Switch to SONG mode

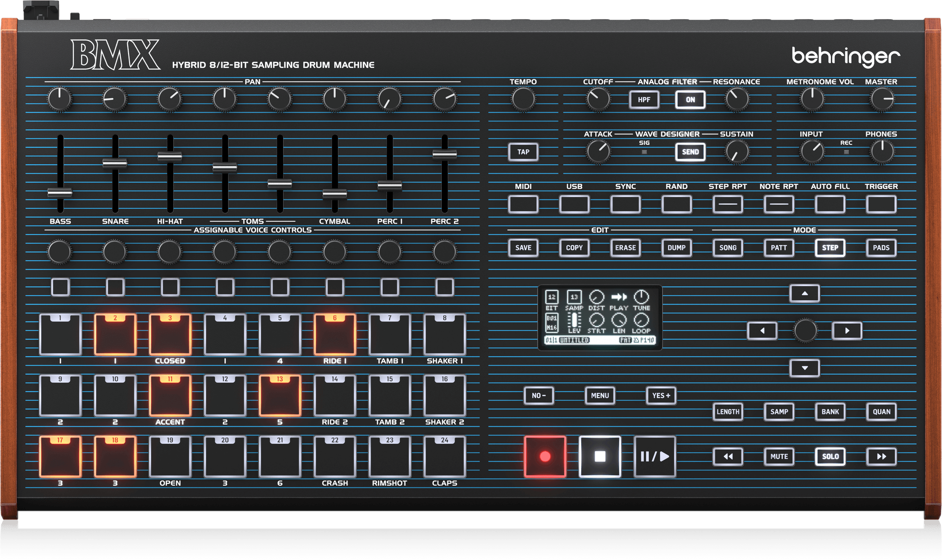pos(728,248)
